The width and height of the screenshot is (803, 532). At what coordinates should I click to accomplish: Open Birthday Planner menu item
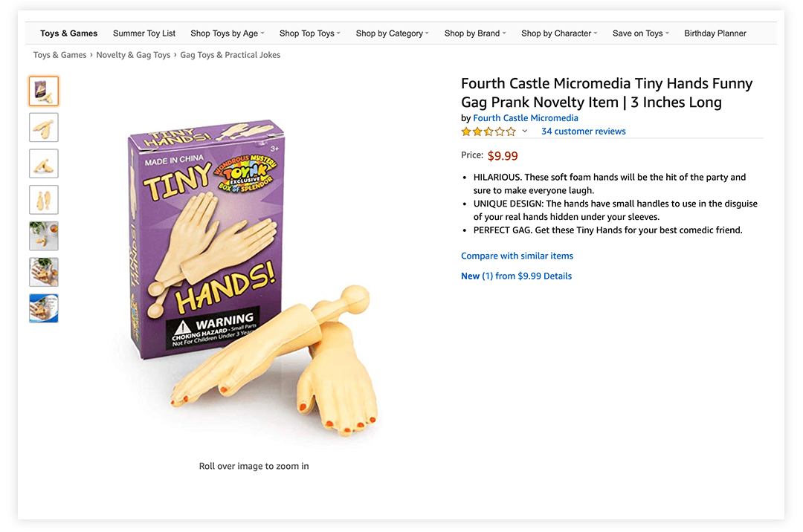coord(715,33)
